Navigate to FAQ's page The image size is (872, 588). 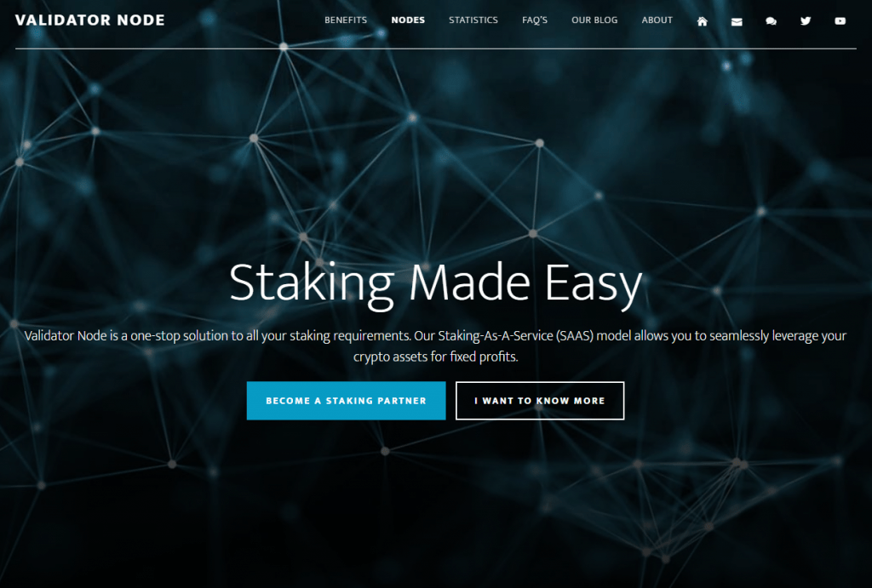(535, 20)
